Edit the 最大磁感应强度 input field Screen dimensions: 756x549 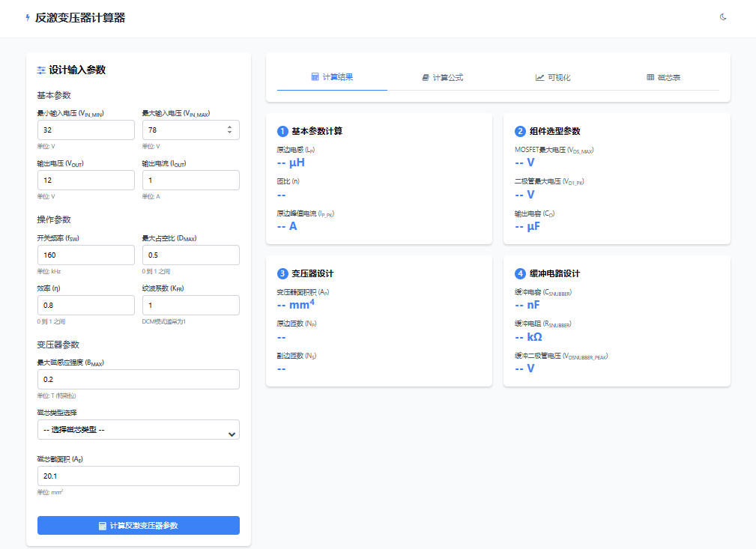point(138,380)
